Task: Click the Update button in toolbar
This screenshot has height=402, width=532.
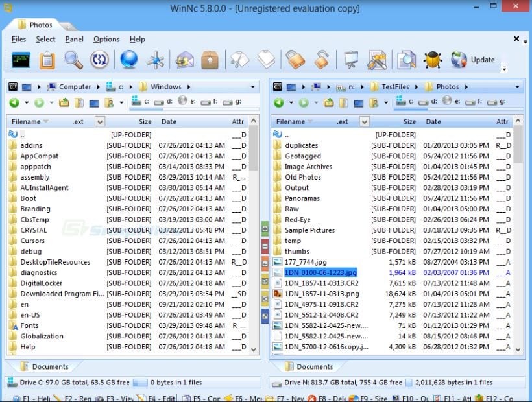Action: [473, 60]
